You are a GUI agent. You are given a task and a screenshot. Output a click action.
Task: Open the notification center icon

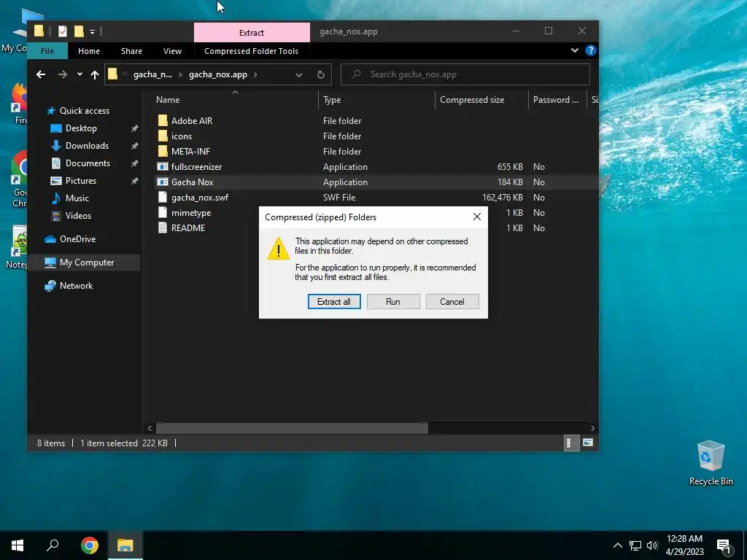pos(724,546)
